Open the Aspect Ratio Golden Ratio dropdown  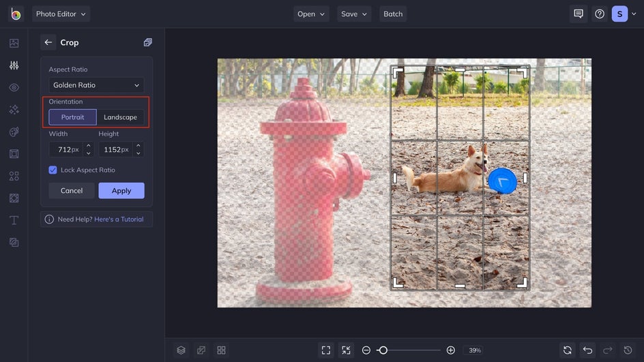pyautogui.click(x=96, y=85)
